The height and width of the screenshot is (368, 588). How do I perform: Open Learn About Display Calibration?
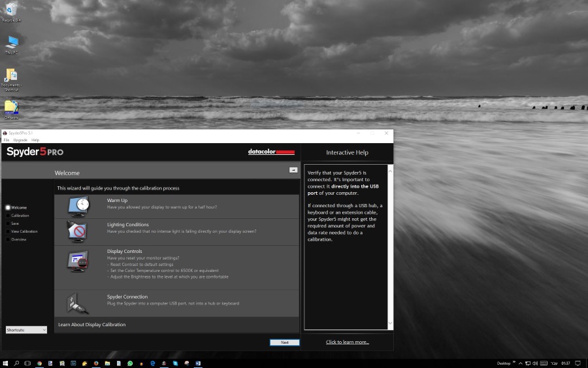point(92,324)
